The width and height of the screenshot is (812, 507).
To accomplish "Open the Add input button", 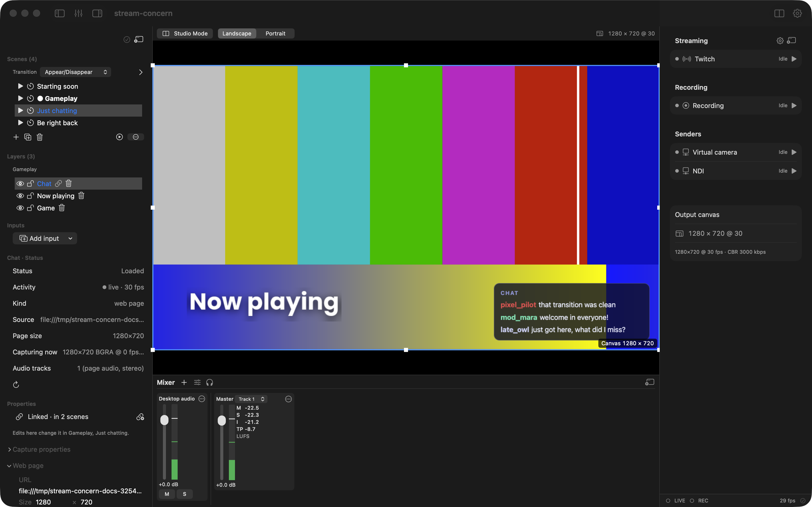I will [45, 238].
